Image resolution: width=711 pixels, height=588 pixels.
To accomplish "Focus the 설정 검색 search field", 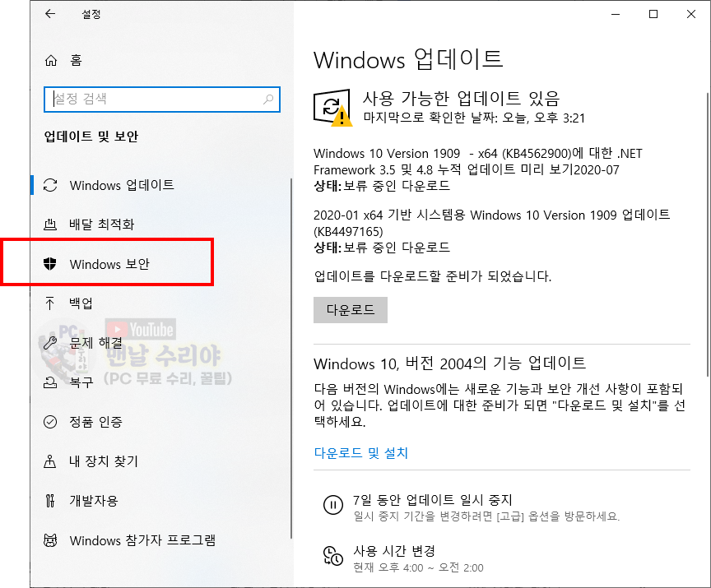I will 162,100.
